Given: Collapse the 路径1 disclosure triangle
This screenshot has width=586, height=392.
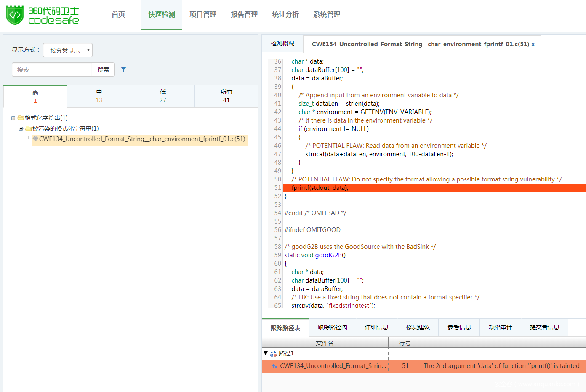Looking at the screenshot, I should coord(266,353).
